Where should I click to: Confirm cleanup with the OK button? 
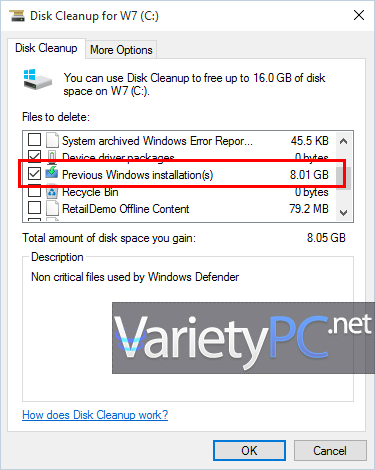pyautogui.click(x=249, y=451)
